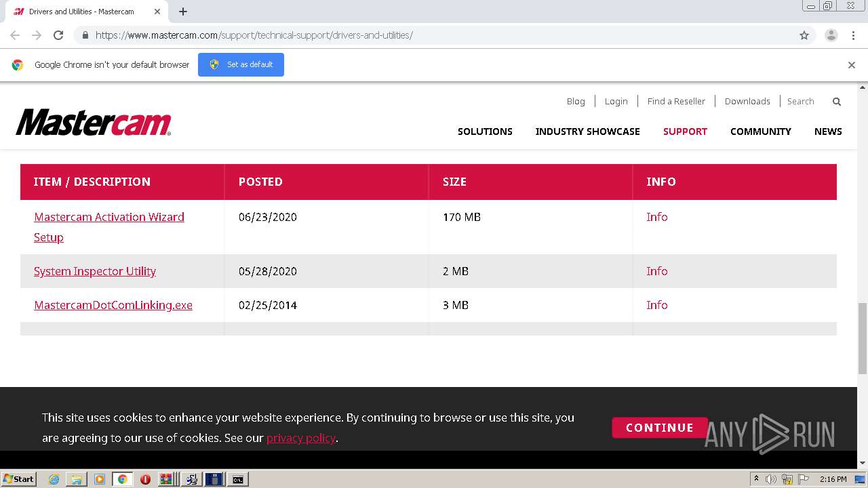Viewport: 868px width, 488px height.
Task: Open a new browser tab
Action: [183, 12]
